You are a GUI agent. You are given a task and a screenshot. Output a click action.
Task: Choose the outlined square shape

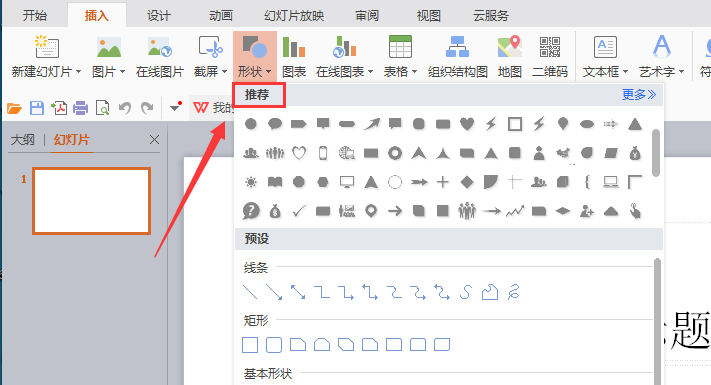pyautogui.click(x=515, y=124)
